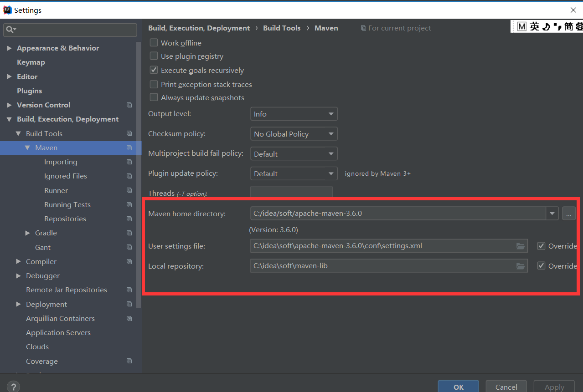Click the Apply button
This screenshot has width=583, height=392.
point(554,387)
